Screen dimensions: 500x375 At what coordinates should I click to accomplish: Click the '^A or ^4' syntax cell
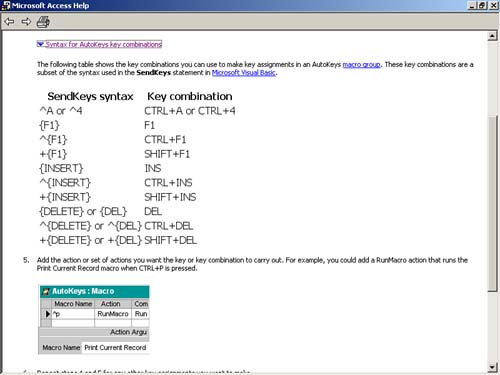61,111
